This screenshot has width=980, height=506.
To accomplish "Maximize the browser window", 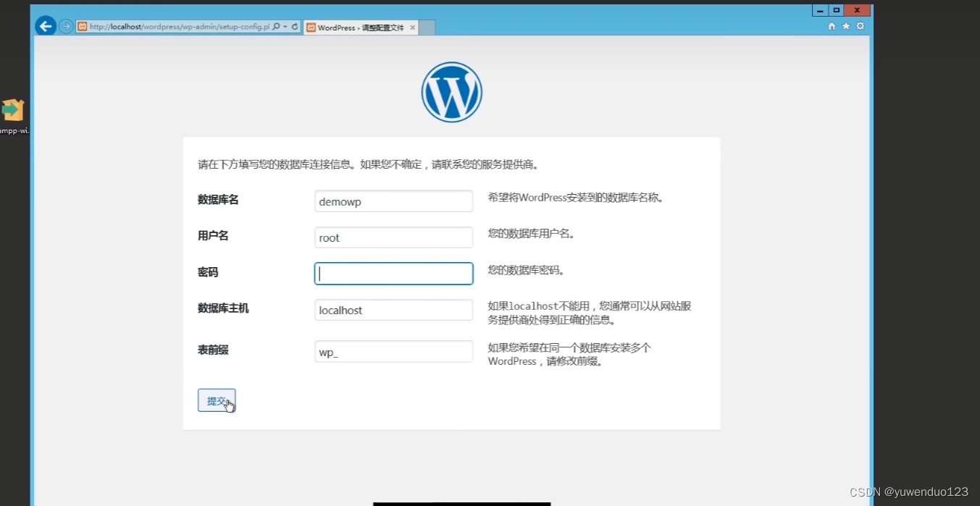I will coord(837,10).
